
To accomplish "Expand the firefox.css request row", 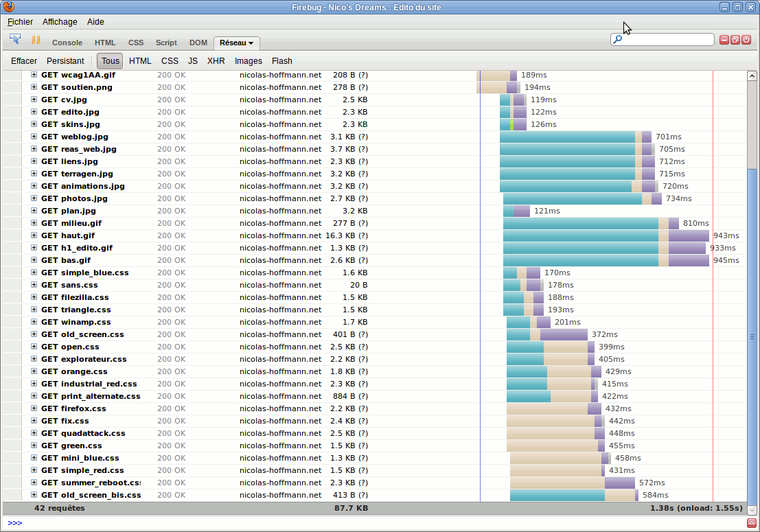I will coord(34,408).
